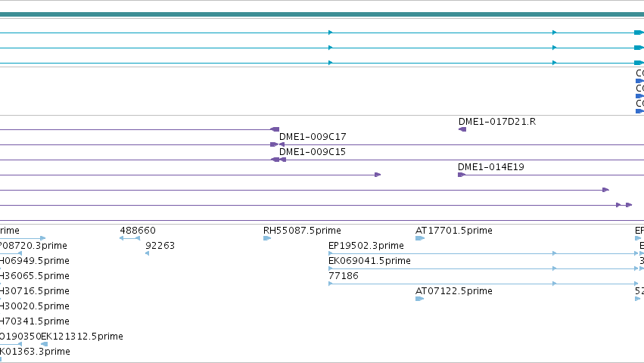Select the blue glyph under EK121312.5prime
The height and width of the screenshot is (363, 644).
click(45, 344)
